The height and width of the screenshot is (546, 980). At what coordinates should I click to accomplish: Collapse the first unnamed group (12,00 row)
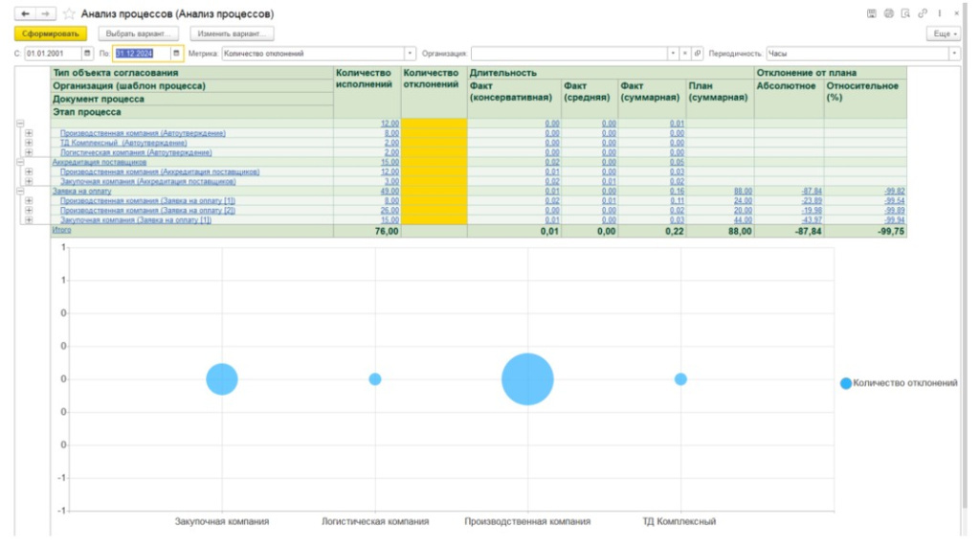(x=20, y=124)
